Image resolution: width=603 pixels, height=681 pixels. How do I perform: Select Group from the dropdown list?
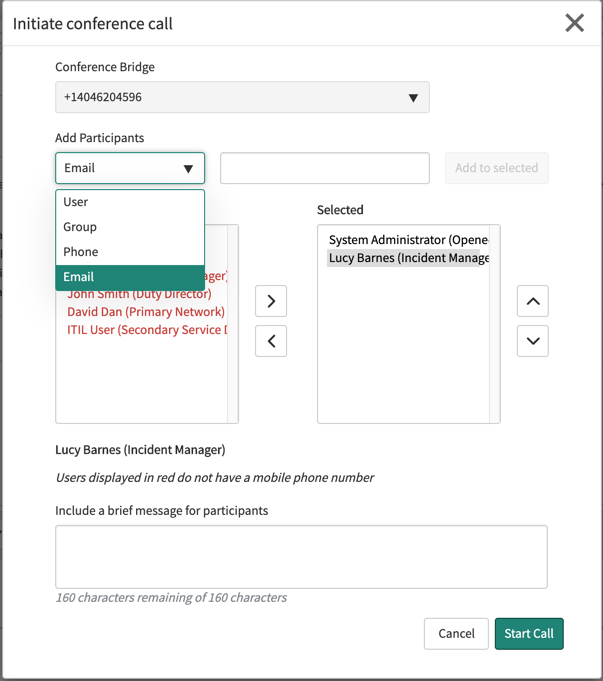[x=130, y=227]
